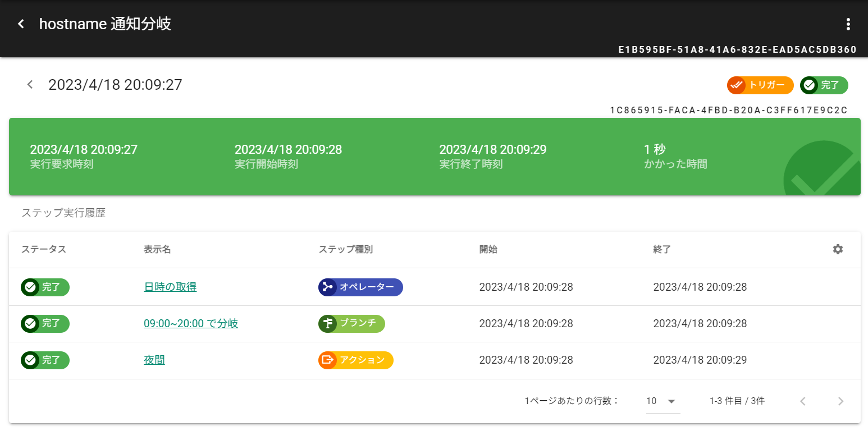Click the start time in the 日時の取得 row
The image size is (868, 431).
[526, 287]
